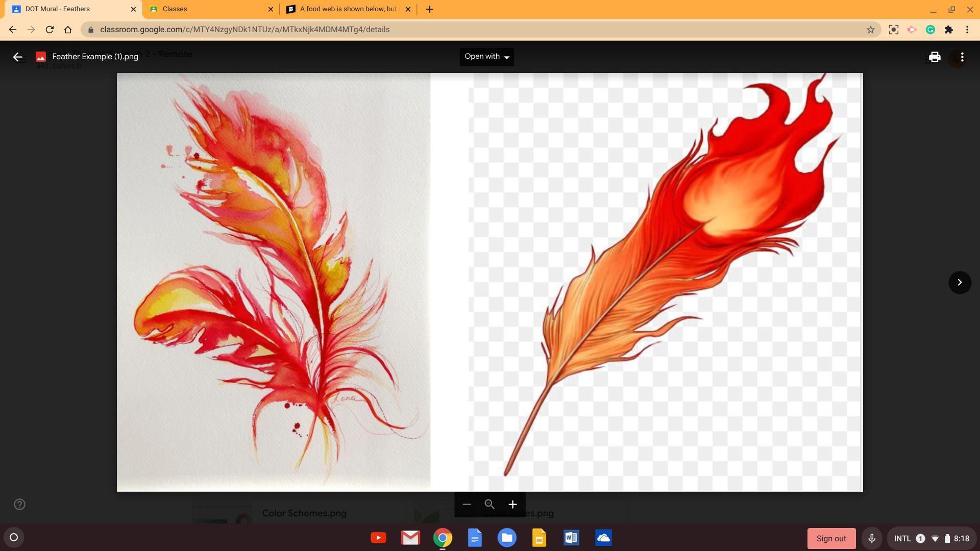Open the INTL keyboard input selector

(902, 538)
